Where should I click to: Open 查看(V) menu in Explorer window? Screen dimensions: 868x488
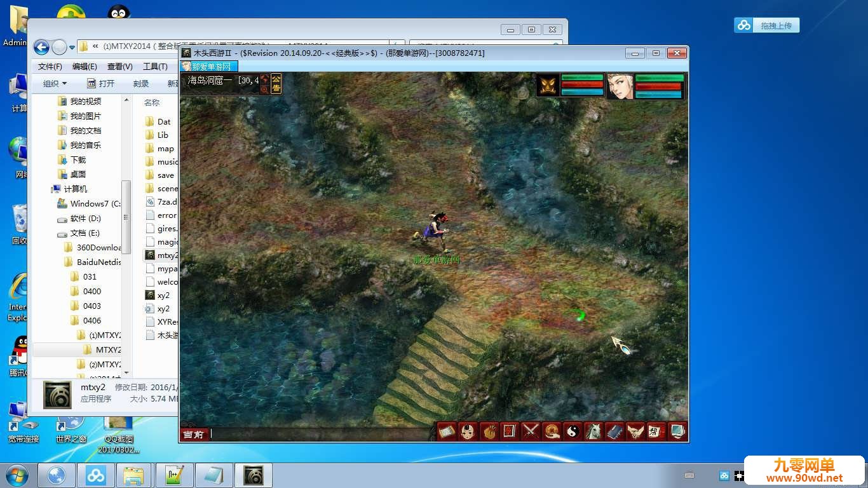(119, 67)
